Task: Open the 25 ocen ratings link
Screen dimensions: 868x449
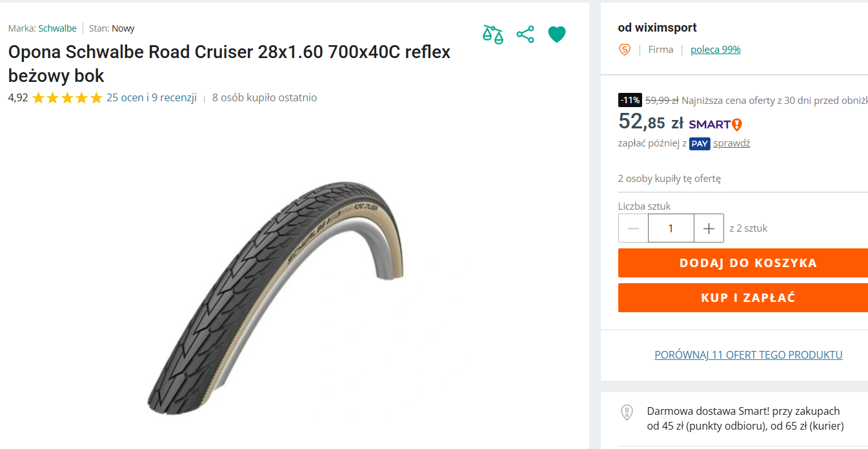Action: pos(125,98)
